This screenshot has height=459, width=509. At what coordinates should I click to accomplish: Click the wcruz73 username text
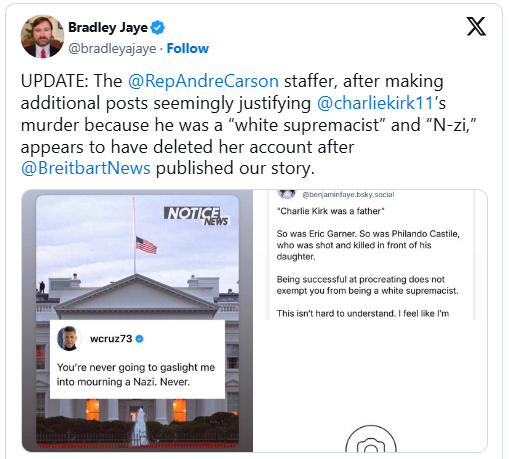point(111,339)
